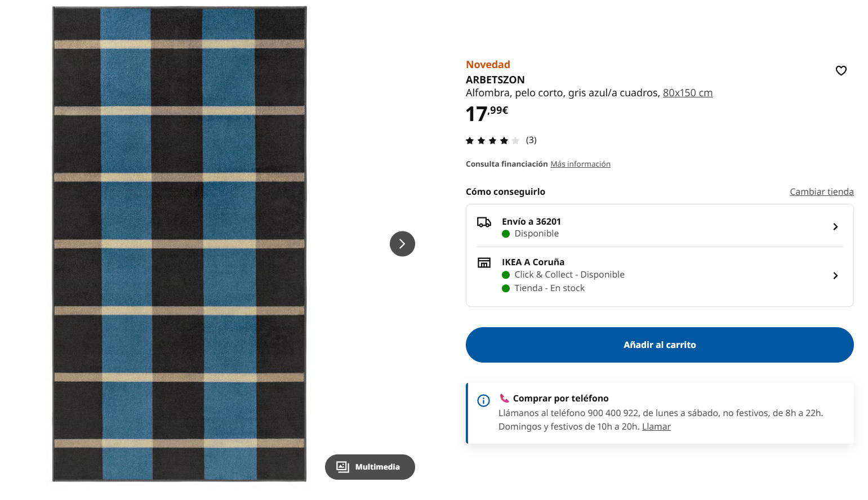Click the delivery truck icon

[x=484, y=222]
